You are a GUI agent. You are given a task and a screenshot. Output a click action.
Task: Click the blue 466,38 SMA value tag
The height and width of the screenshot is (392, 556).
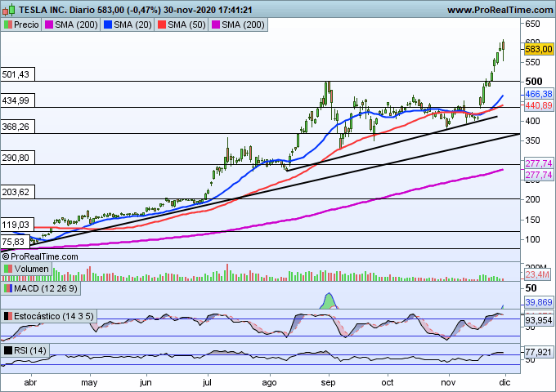point(539,94)
